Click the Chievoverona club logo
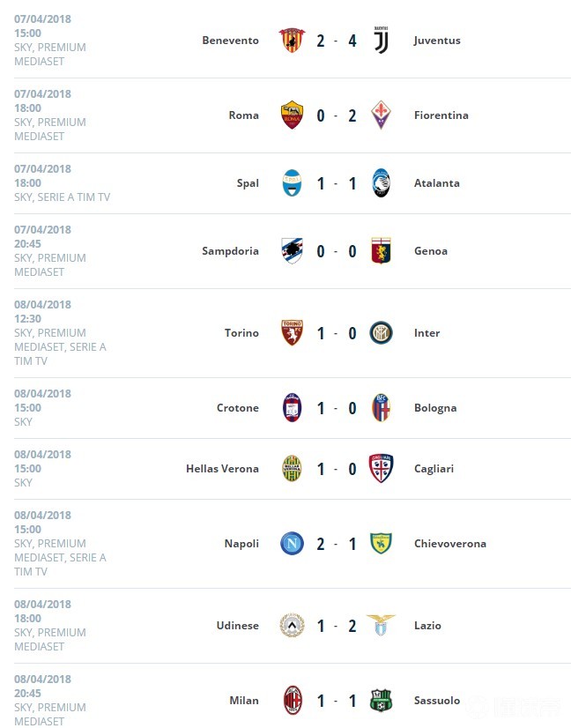 [381, 544]
